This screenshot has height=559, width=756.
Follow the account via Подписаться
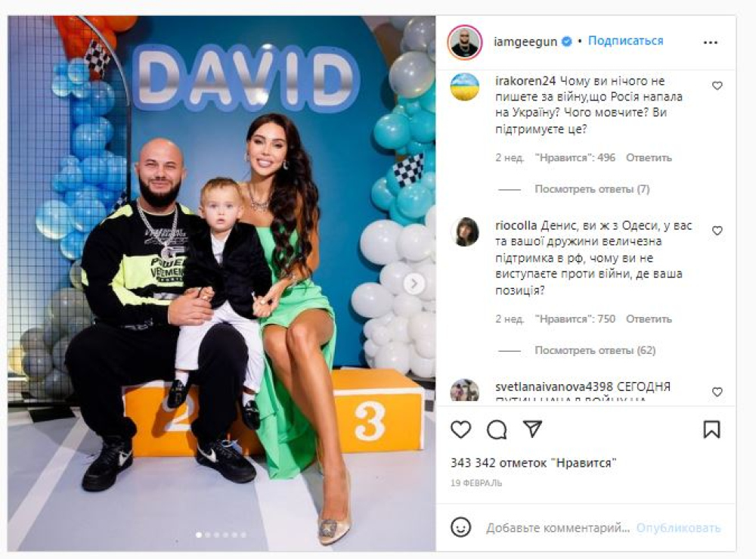click(625, 41)
